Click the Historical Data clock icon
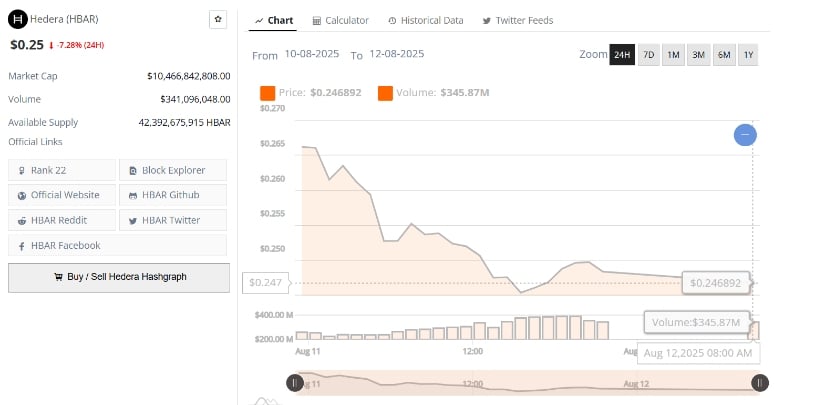Image resolution: width=825 pixels, height=405 pixels. pyautogui.click(x=393, y=21)
